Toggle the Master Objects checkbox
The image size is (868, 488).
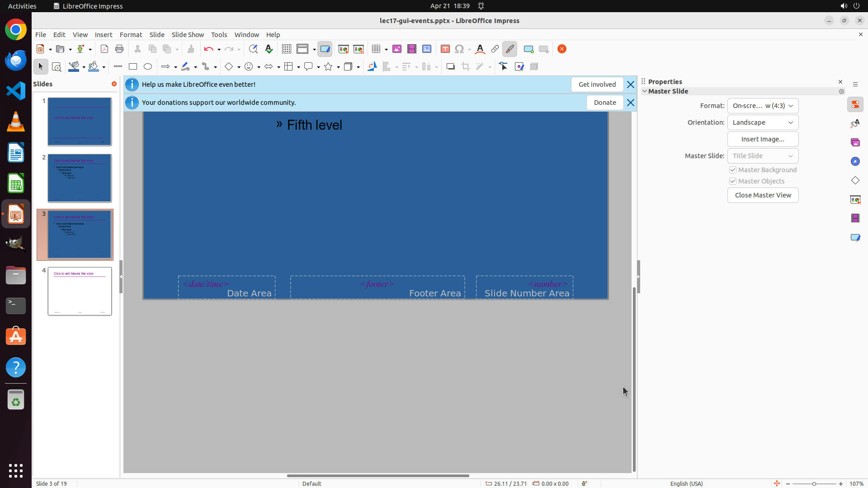733,181
